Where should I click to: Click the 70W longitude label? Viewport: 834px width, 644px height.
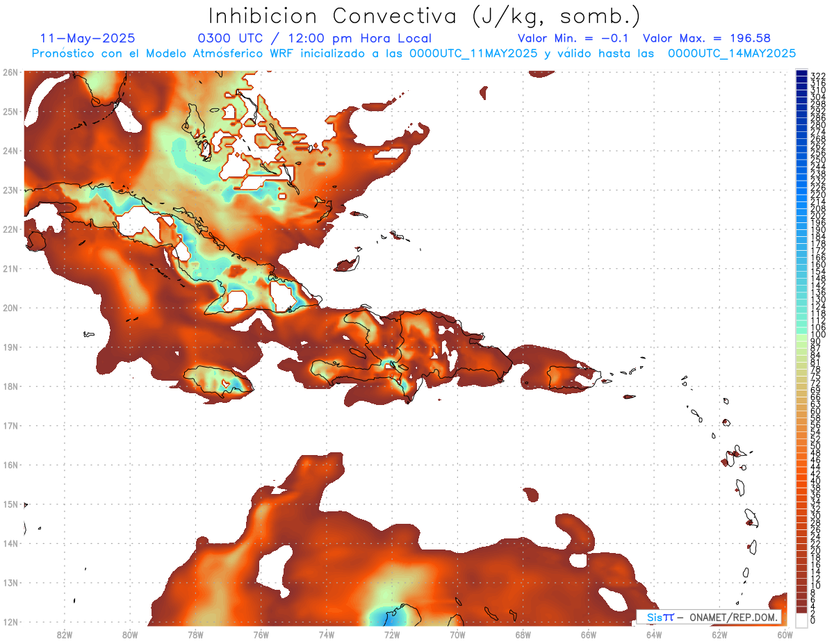(457, 634)
